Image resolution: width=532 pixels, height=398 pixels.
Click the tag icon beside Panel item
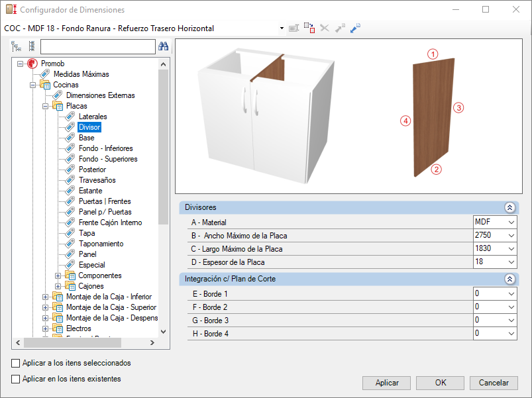[70, 254]
